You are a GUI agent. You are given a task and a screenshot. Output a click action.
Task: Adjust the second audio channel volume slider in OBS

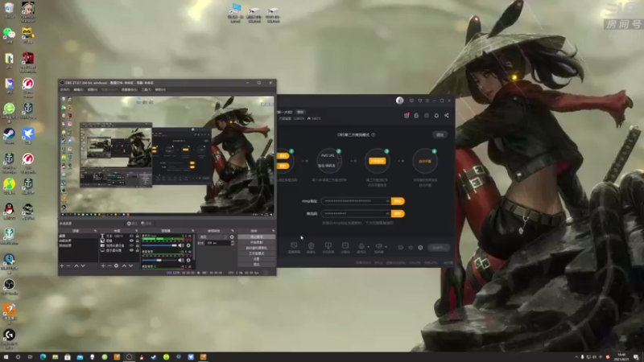coord(159,260)
